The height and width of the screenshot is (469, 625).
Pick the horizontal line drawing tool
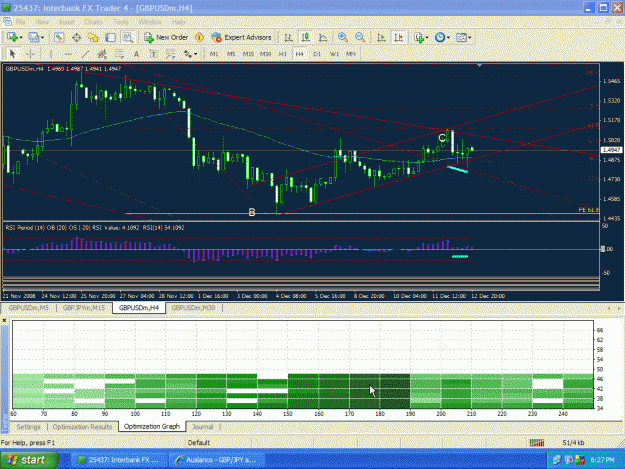click(68, 54)
